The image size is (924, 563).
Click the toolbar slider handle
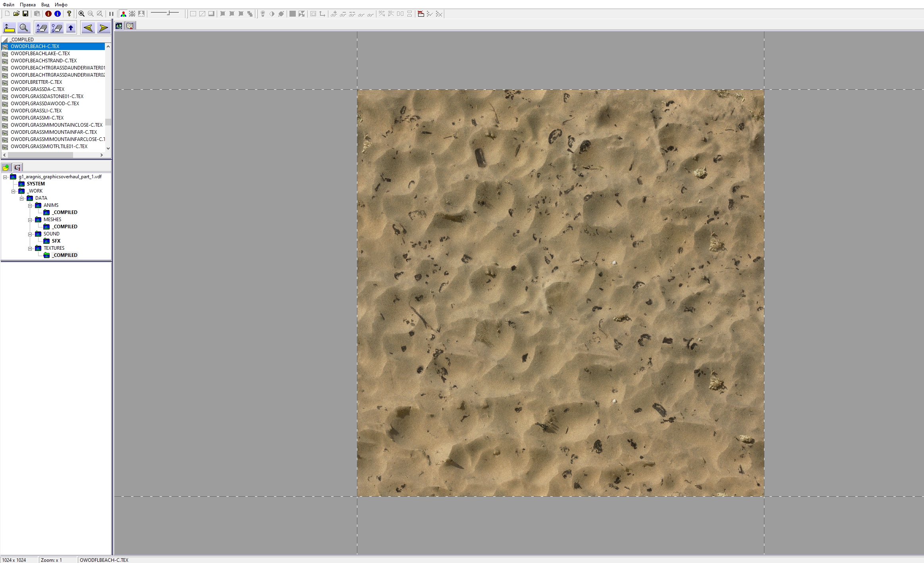coord(169,13)
